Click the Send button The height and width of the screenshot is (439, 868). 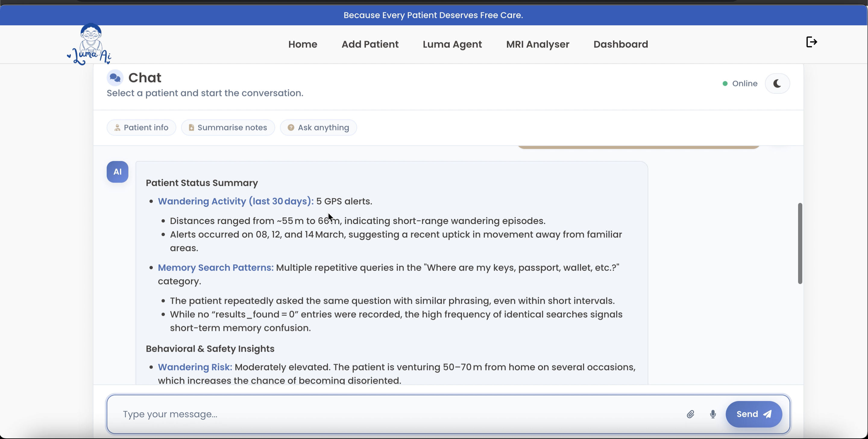pos(753,414)
